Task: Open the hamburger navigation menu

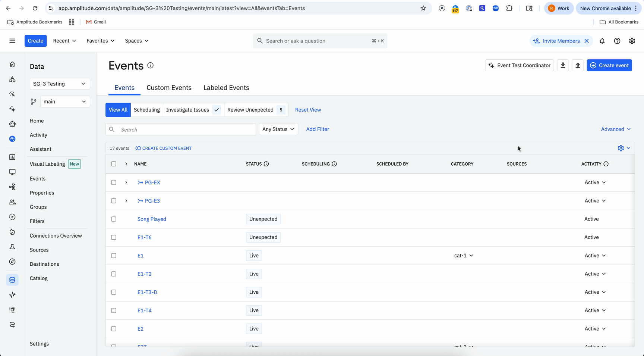Action: point(12,41)
